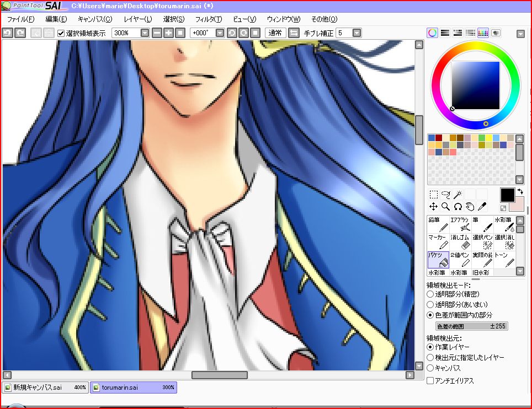Click the redo button in the toolbar
The height and width of the screenshot is (409, 532).
(20, 33)
